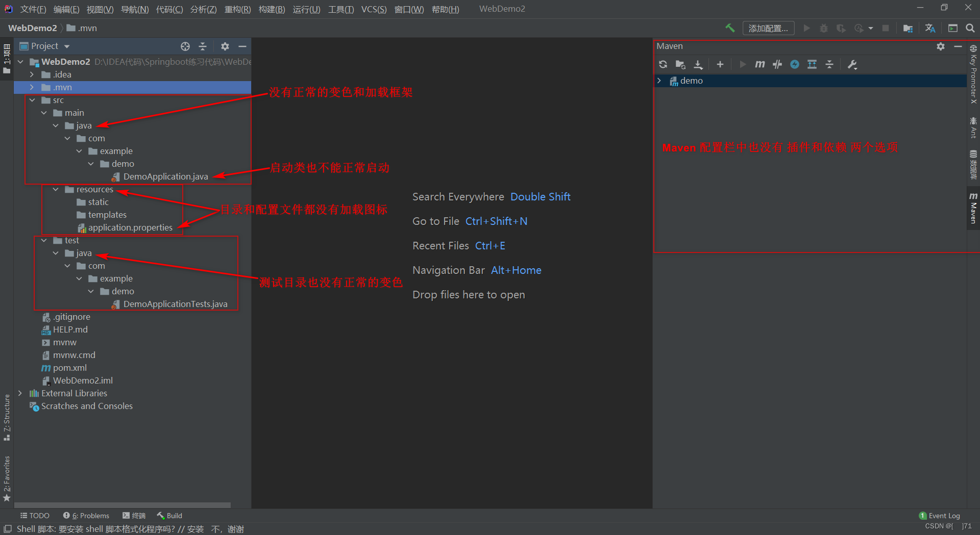Reload all Maven projects
Viewport: 980px width, 535px height.
(663, 64)
